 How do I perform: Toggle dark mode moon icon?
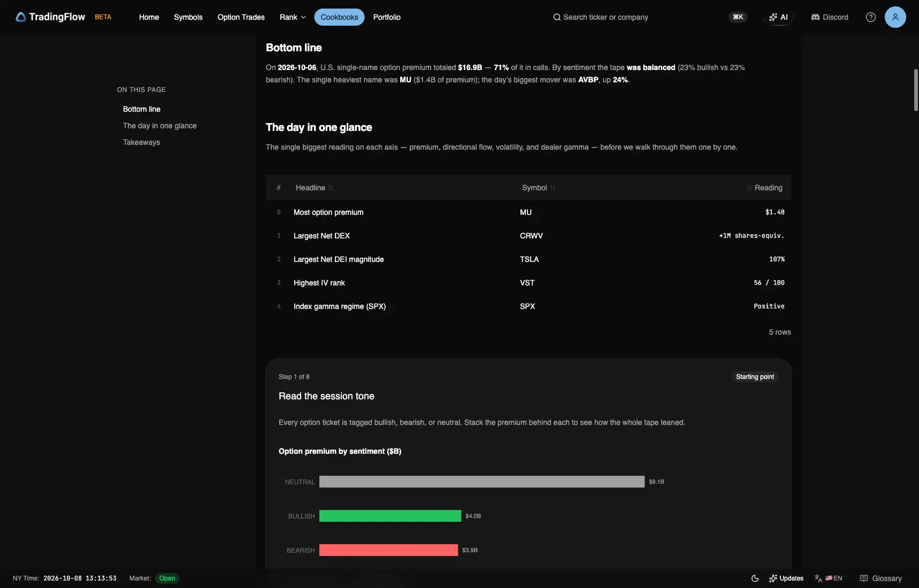tap(755, 578)
